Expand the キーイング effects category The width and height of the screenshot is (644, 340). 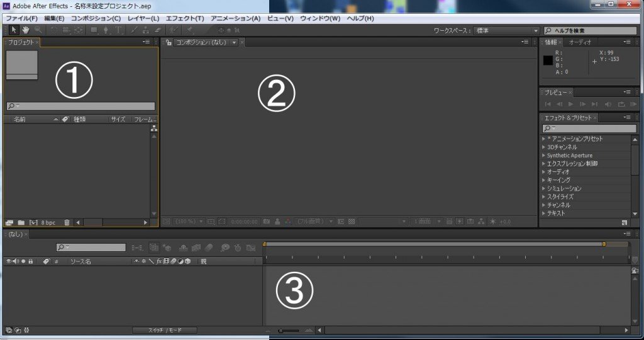pyautogui.click(x=544, y=180)
